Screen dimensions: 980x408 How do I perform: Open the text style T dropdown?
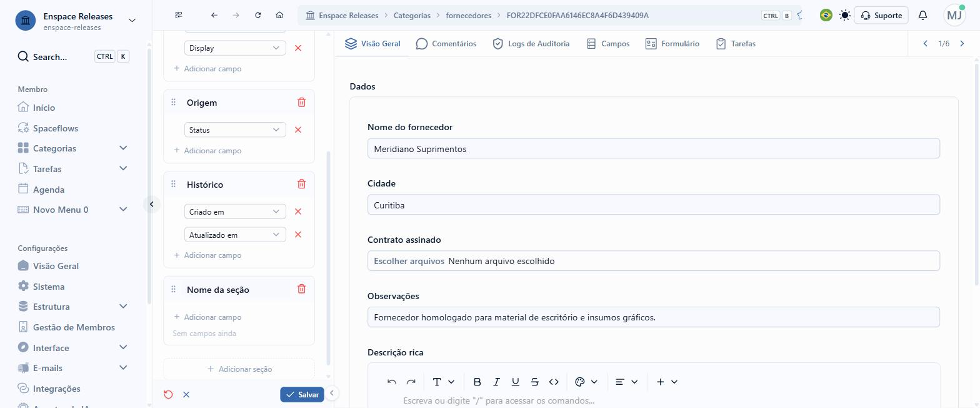point(443,382)
